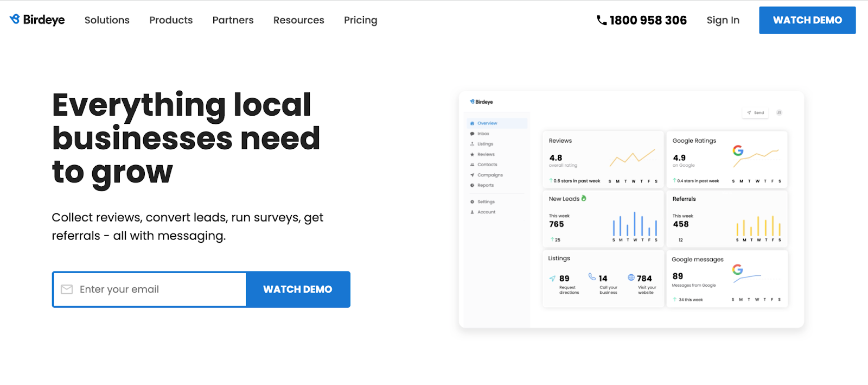Click the WATCH DEMO button beside email field

point(298,289)
